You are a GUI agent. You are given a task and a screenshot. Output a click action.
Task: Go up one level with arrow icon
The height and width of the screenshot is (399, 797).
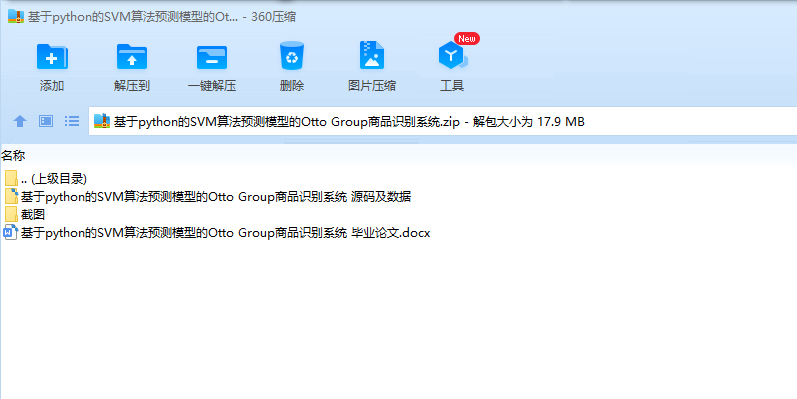tap(19, 121)
